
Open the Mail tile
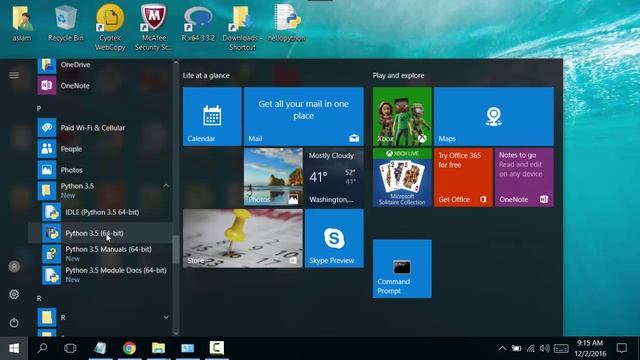[304, 116]
